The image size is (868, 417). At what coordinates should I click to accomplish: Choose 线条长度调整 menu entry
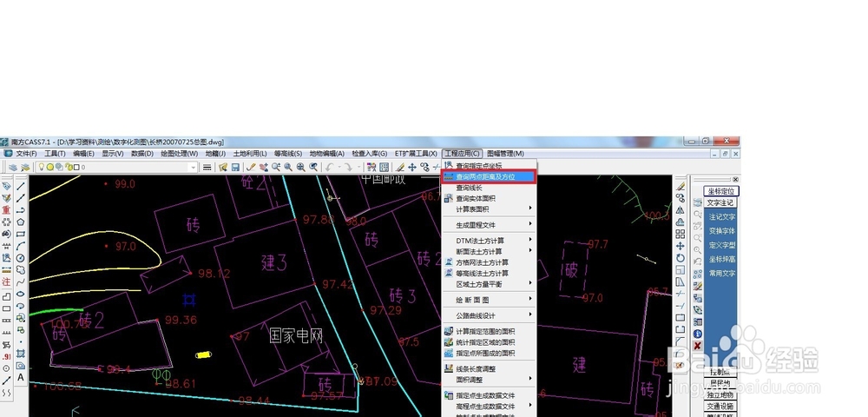tap(490, 369)
